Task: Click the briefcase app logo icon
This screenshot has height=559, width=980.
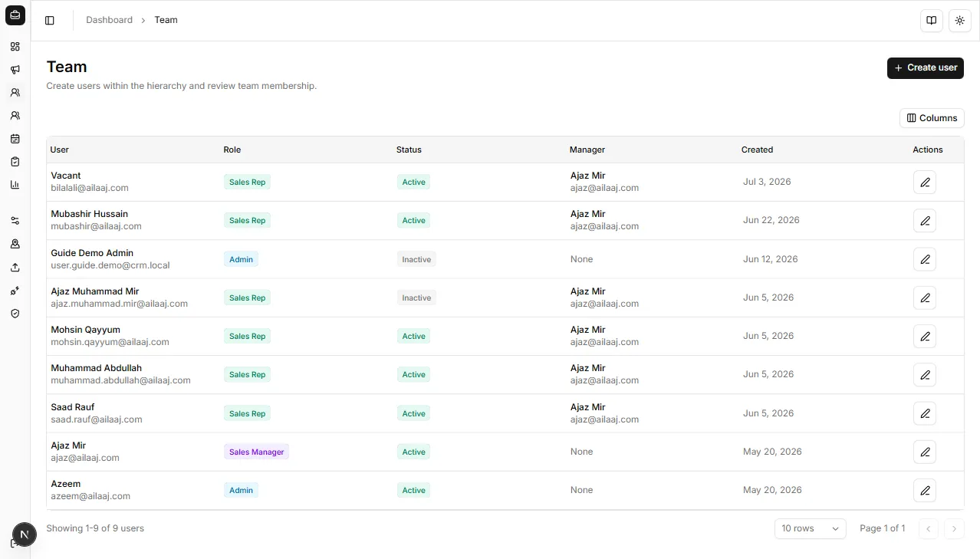Action: pyautogui.click(x=15, y=15)
